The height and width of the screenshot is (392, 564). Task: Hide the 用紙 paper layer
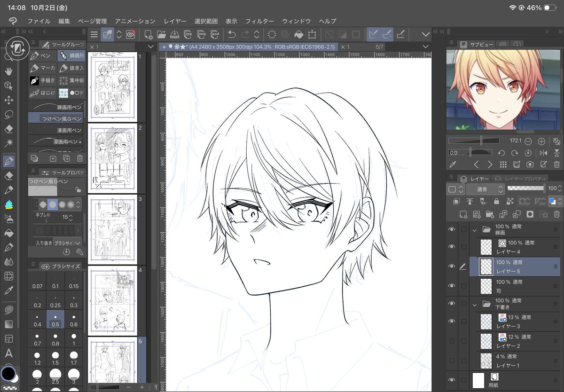point(452,380)
